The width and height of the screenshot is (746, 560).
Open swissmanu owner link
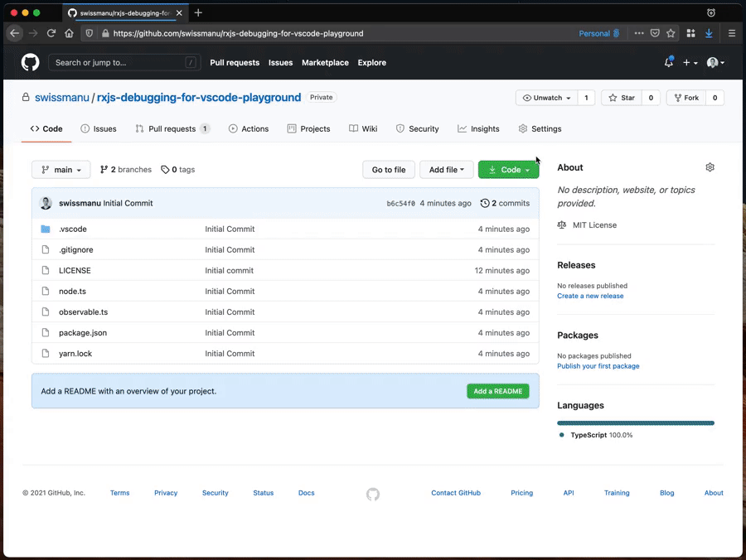click(62, 98)
